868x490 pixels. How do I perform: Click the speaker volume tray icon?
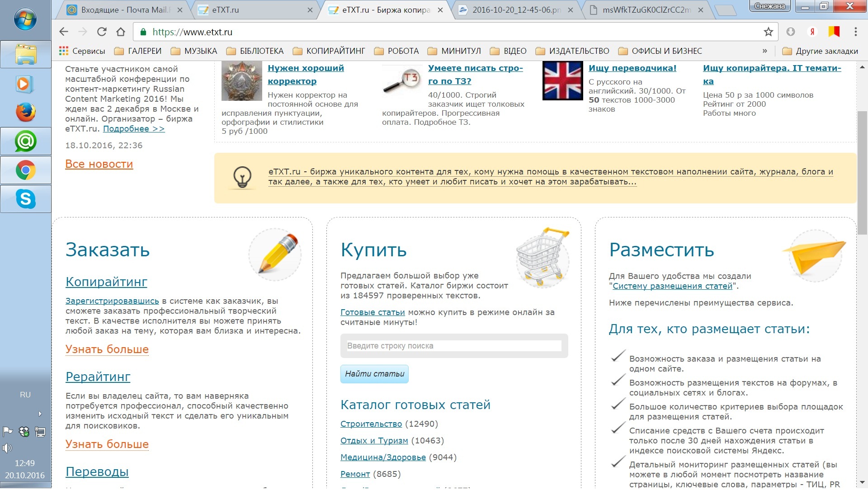7,448
